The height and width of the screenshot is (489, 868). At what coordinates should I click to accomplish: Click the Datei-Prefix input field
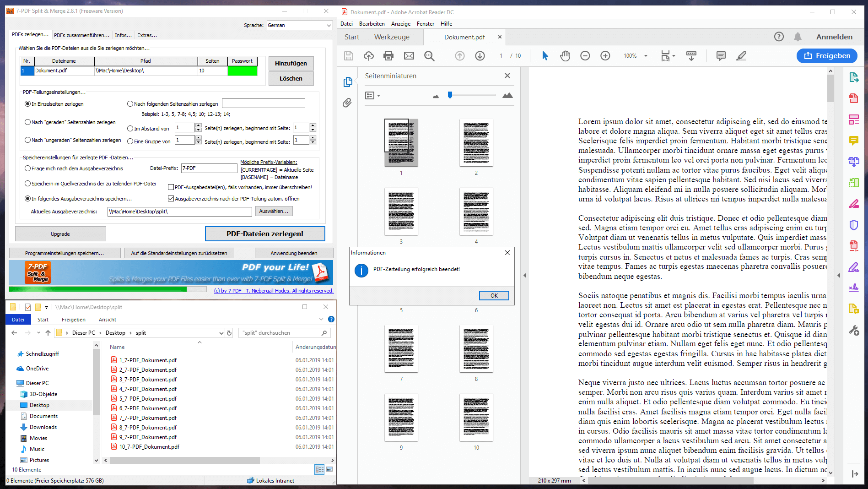pyautogui.click(x=210, y=168)
